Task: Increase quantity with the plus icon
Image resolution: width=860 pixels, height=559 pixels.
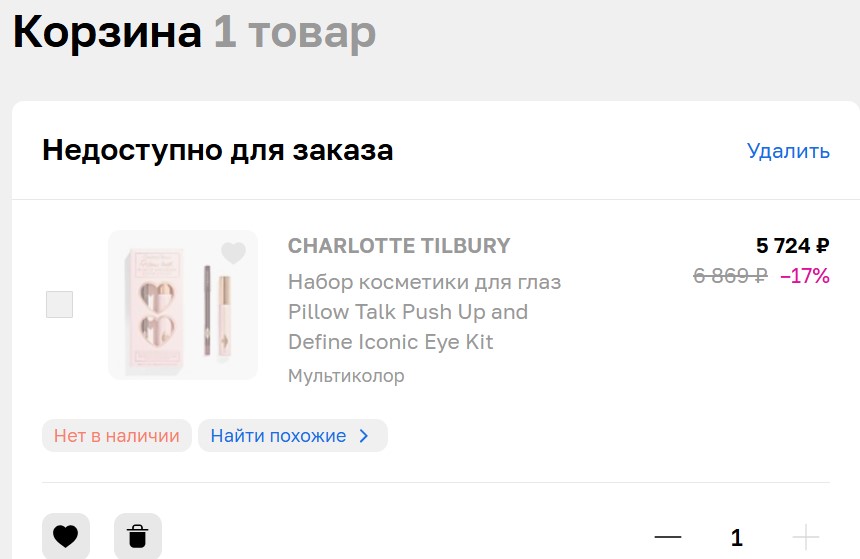Action: coord(805,537)
